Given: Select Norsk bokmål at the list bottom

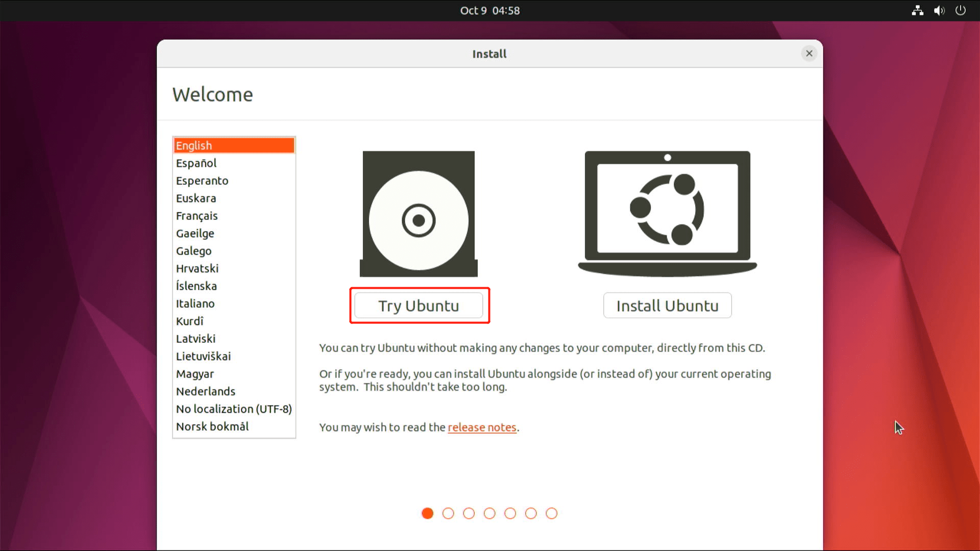Looking at the screenshot, I should pos(212,427).
